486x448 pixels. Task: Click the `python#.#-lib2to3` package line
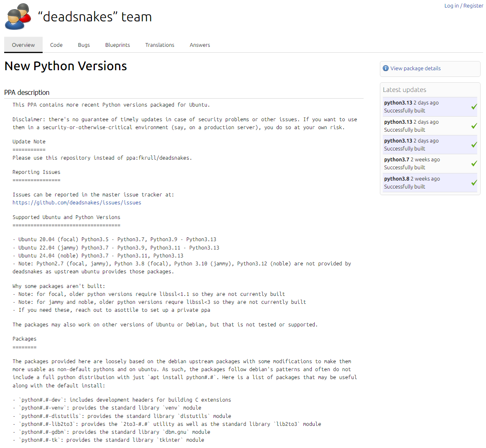click(167, 424)
